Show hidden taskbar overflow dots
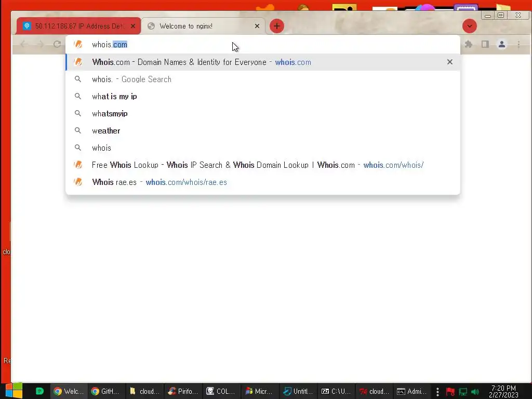532x399 pixels. point(437,392)
